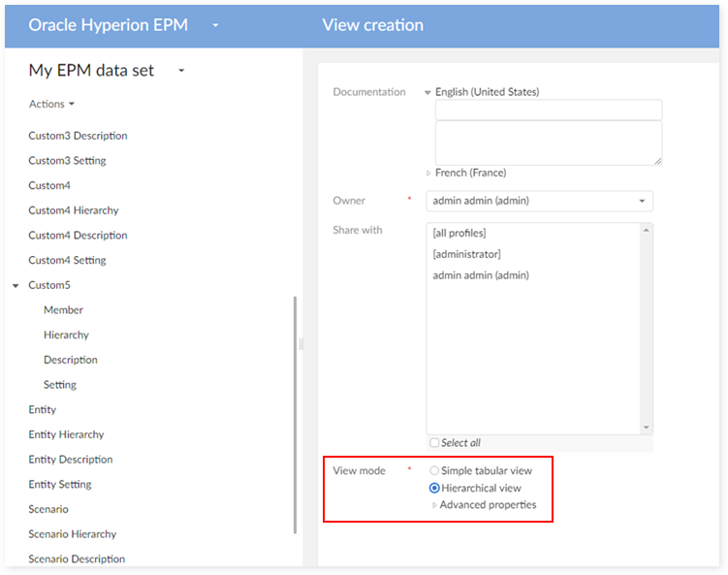The width and height of the screenshot is (728, 575).
Task: Open the Actions menu
Action: pos(51,104)
